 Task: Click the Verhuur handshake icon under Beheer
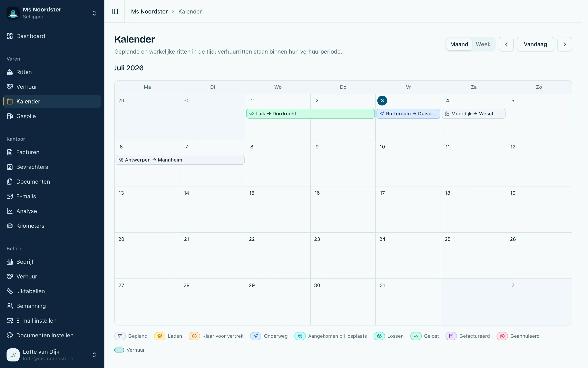click(10, 276)
